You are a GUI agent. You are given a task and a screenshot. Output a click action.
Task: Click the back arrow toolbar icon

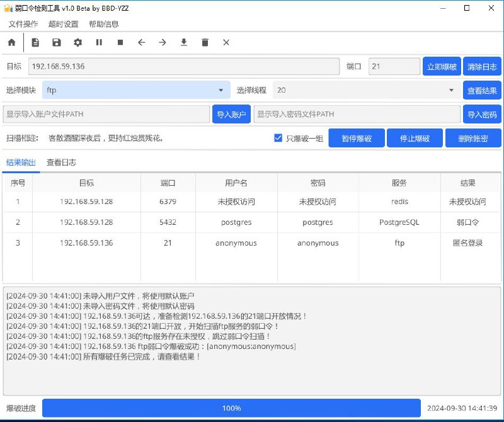pyautogui.click(x=140, y=42)
